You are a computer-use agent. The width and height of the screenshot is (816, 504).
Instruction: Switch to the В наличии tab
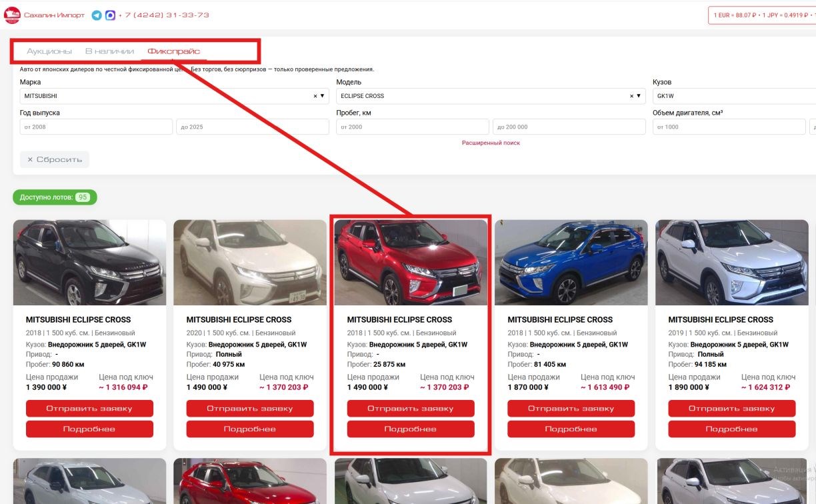point(109,51)
